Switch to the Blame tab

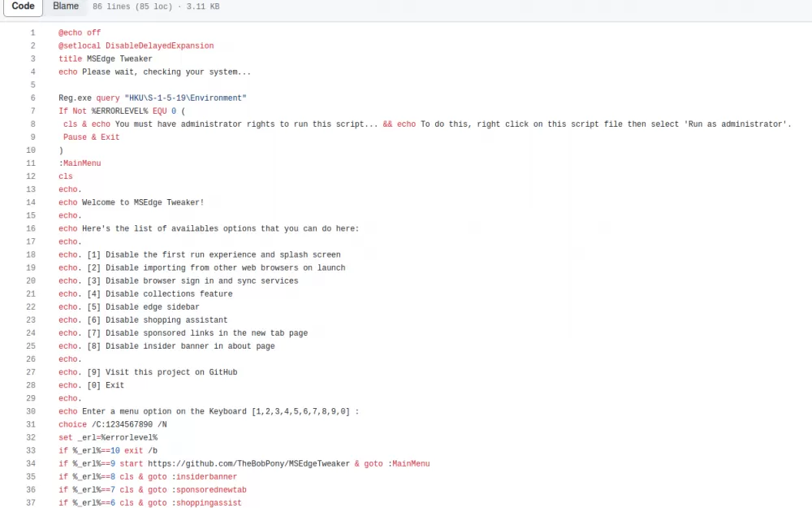coord(66,7)
